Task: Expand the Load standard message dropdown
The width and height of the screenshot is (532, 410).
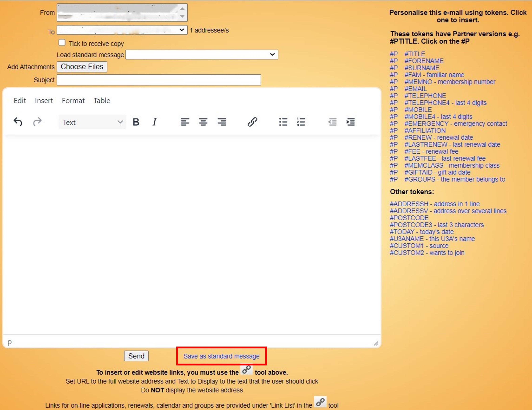Action: click(x=201, y=55)
